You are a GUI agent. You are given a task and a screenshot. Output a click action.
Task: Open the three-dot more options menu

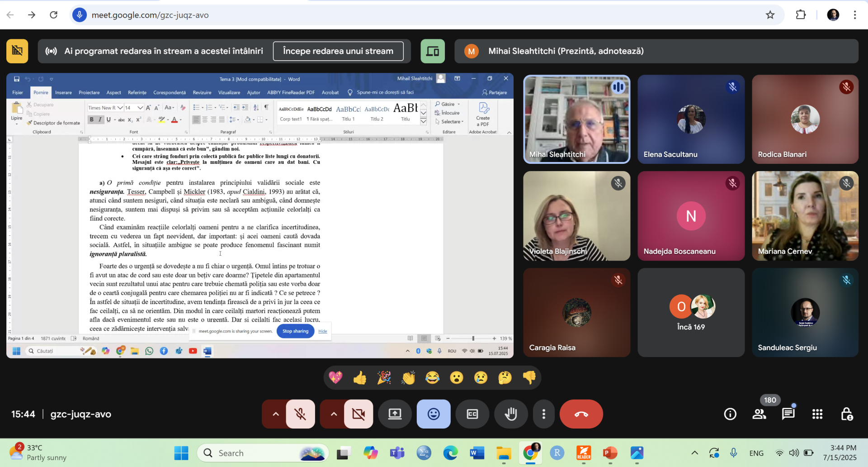(x=543, y=414)
